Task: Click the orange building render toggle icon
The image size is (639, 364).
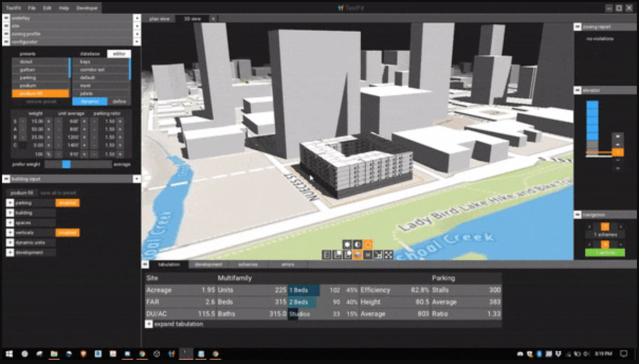Action: (x=358, y=255)
